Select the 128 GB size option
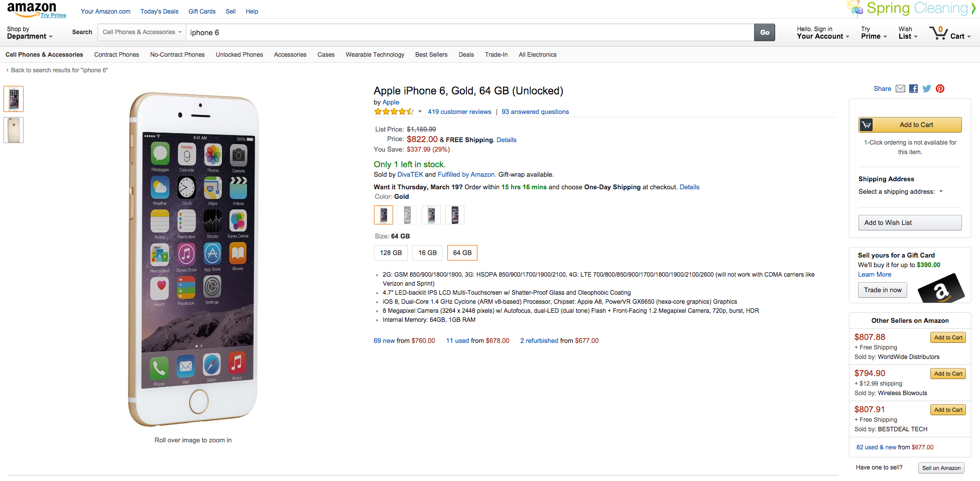The width and height of the screenshot is (980, 481). [x=391, y=253]
